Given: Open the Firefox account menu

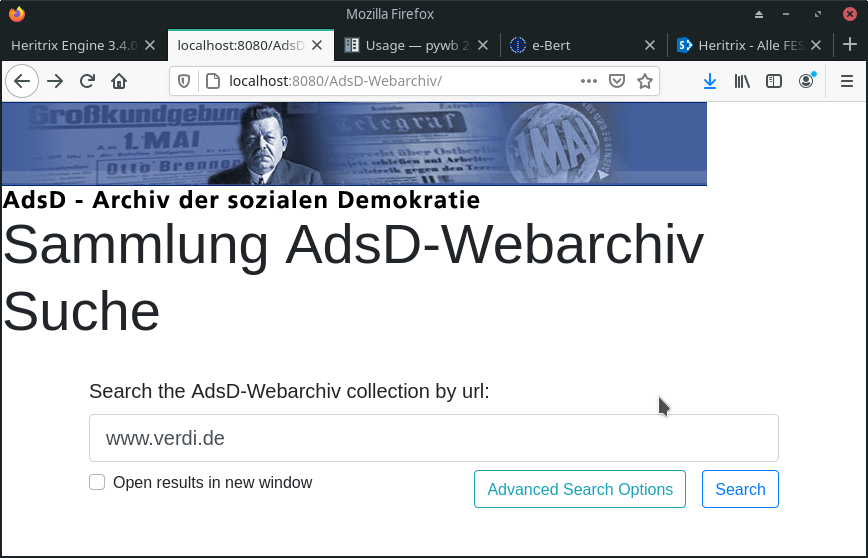Looking at the screenshot, I should point(806,81).
